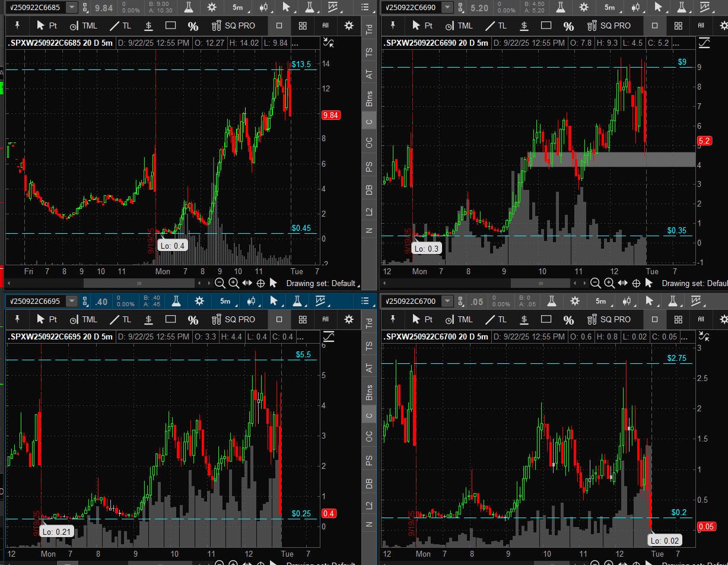The width and height of the screenshot is (728, 565).
Task: Select the TL trendline tool in the C6690 chart
Action: click(495, 26)
